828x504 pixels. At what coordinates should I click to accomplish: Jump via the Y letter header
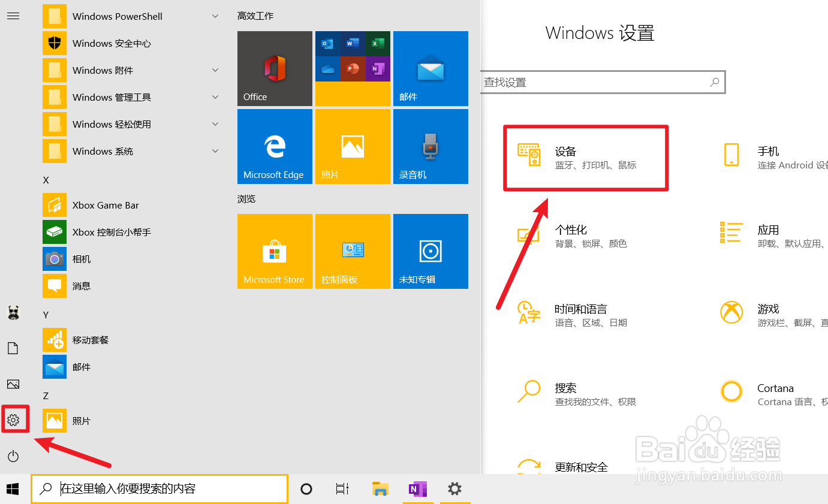coord(46,315)
